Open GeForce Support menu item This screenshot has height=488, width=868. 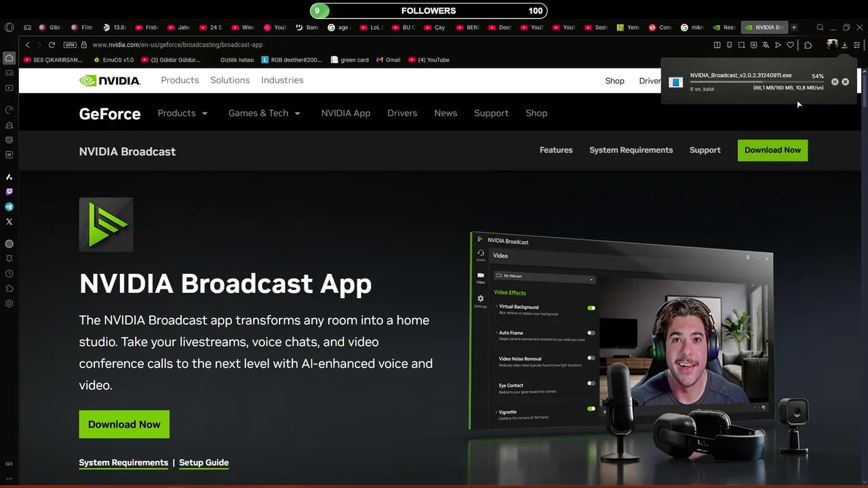tap(491, 113)
